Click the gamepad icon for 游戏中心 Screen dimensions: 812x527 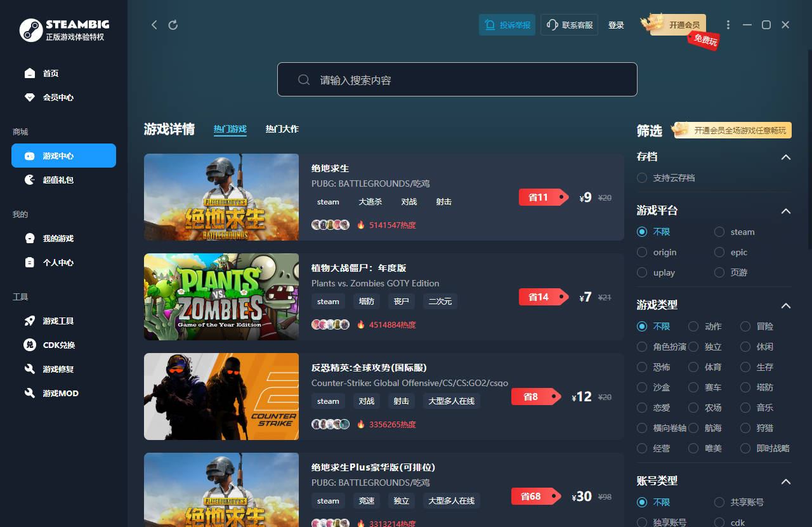pyautogui.click(x=30, y=156)
